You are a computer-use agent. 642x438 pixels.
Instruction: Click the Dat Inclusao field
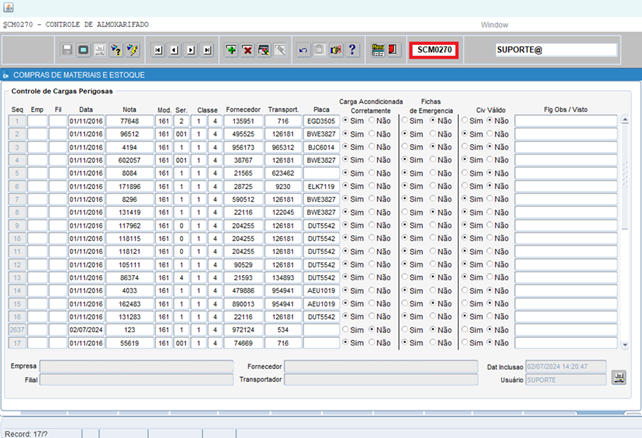(x=565, y=366)
